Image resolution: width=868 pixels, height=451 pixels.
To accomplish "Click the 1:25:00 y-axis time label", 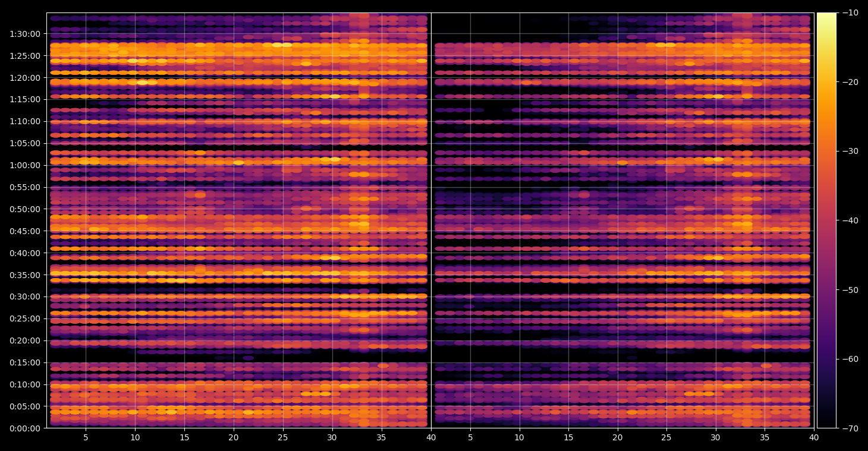I will coord(24,56).
